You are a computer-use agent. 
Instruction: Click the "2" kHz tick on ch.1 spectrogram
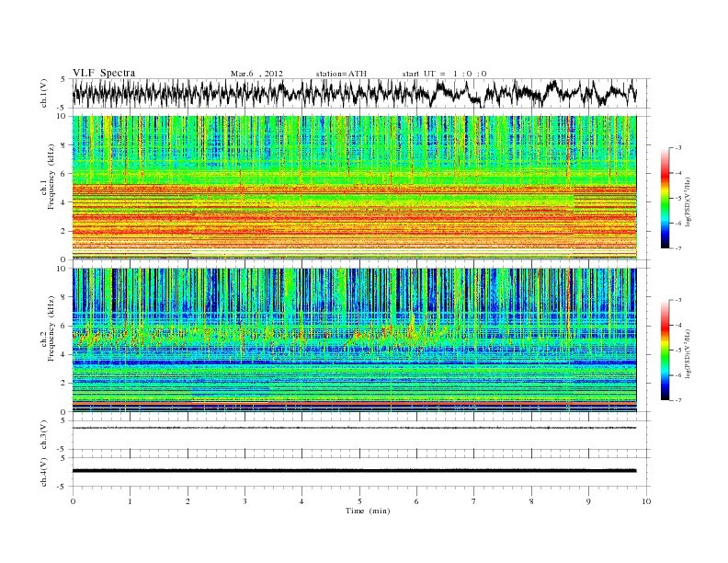[x=63, y=231]
